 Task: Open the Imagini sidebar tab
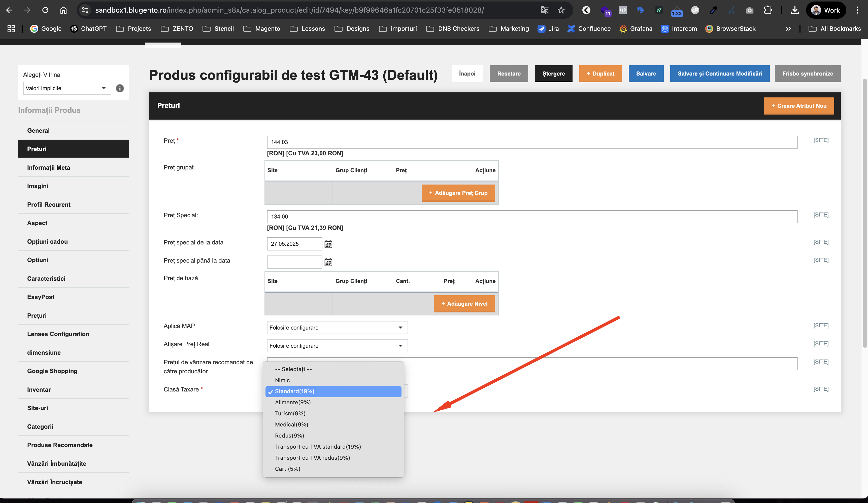click(73, 186)
